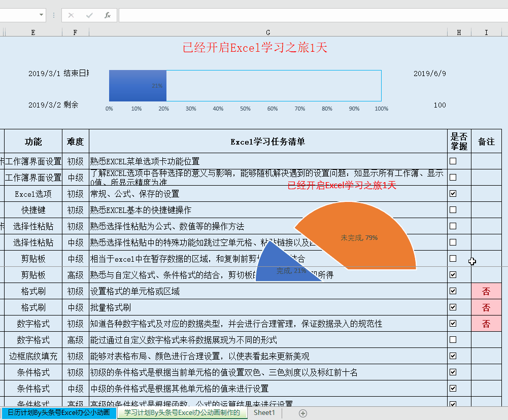Switch to 学习计划By头条号Excel办公动画制作的 sheet tab
508x420 pixels.
[x=182, y=413]
